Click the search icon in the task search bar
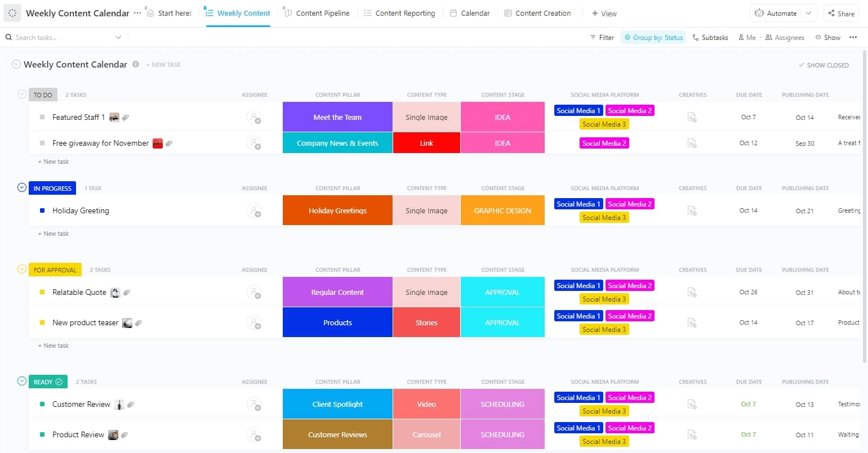The height and width of the screenshot is (453, 868). coord(8,37)
